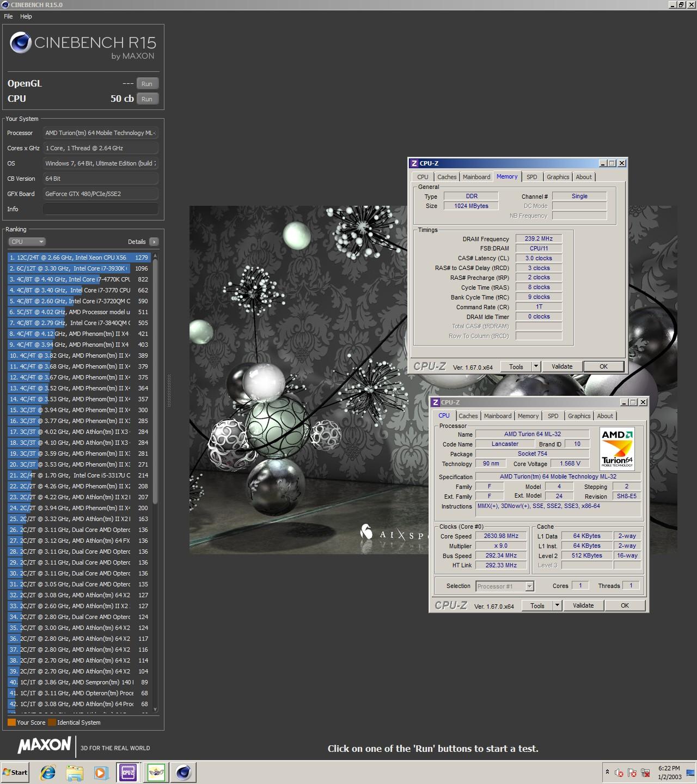Image resolution: width=697 pixels, height=784 pixels.
Task: Open the Help menu
Action: pyautogui.click(x=26, y=16)
